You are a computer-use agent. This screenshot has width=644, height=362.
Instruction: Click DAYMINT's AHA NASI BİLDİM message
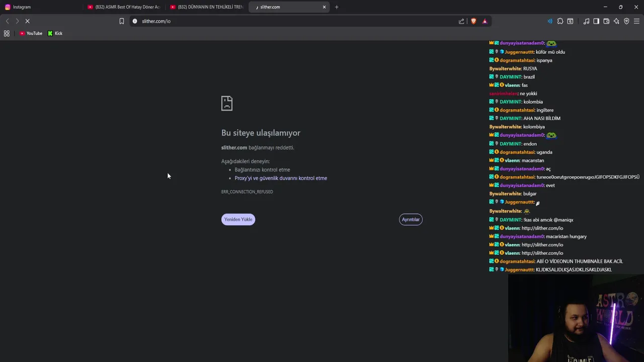[x=525, y=119]
